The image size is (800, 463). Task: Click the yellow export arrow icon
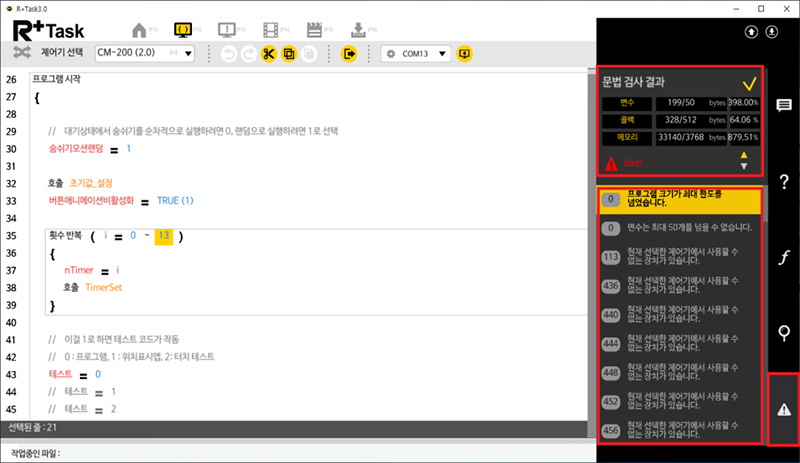point(349,53)
